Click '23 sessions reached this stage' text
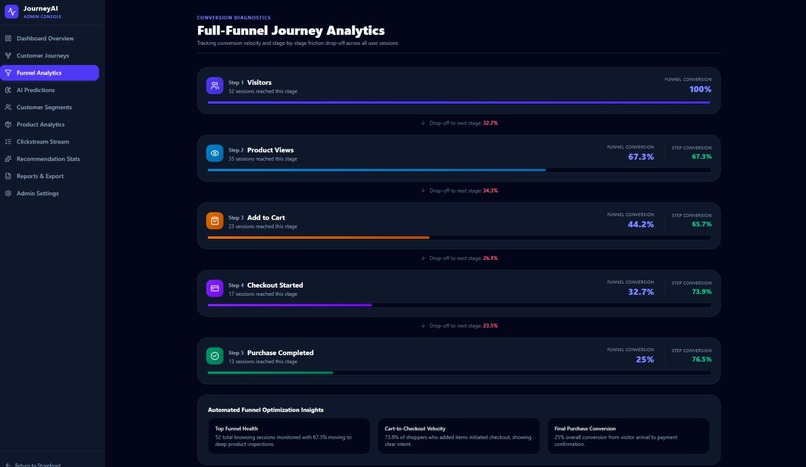The width and height of the screenshot is (806, 467). click(263, 227)
